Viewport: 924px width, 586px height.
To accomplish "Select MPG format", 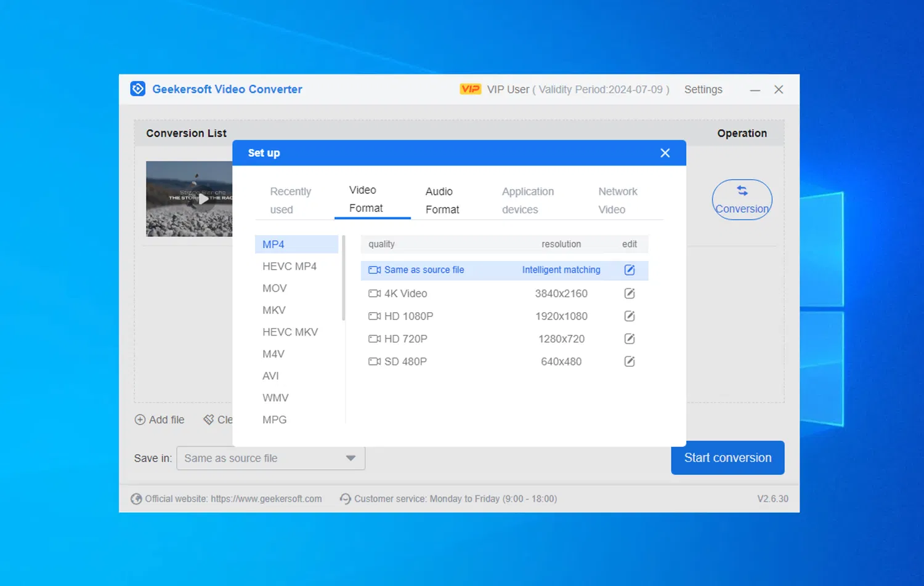I will (x=275, y=420).
